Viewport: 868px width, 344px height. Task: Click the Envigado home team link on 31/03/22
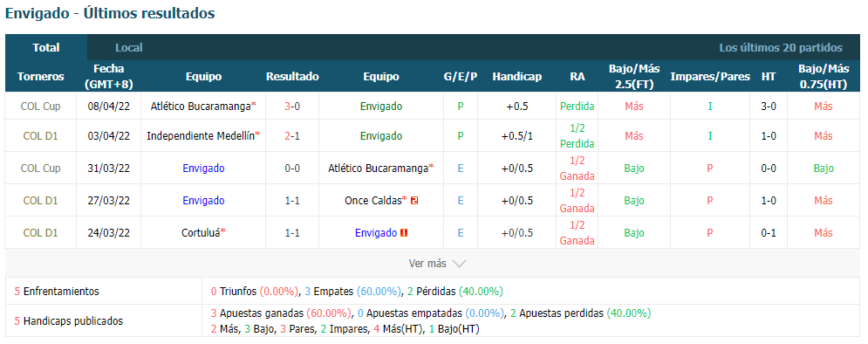click(204, 168)
